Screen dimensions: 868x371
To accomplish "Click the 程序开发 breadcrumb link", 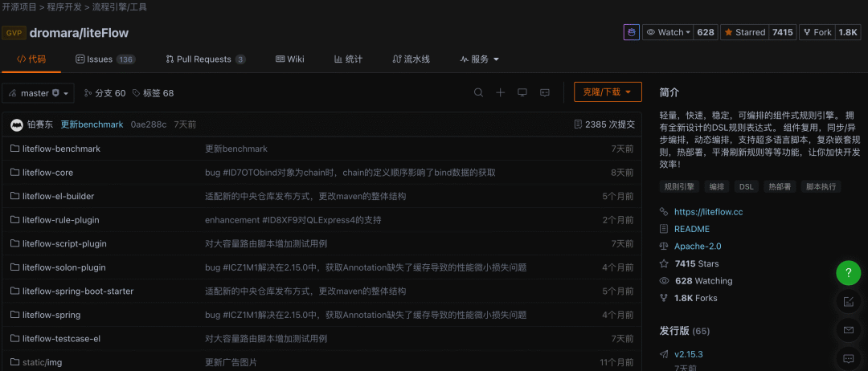I will click(x=65, y=7).
